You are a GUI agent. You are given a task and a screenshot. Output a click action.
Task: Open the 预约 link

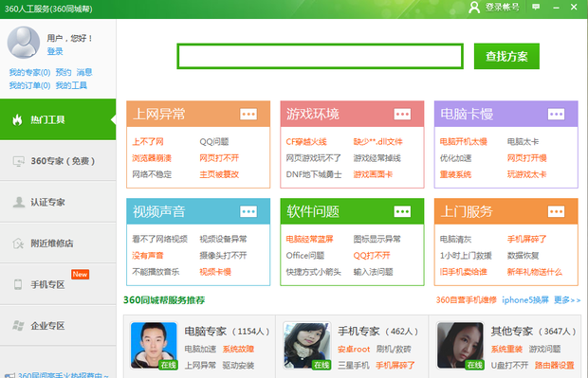pyautogui.click(x=64, y=72)
